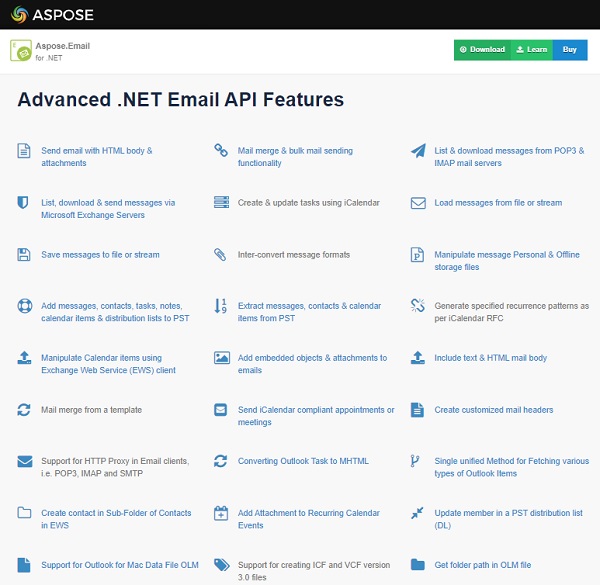Open Get folder path in OLM file link
The image size is (600, 585).
[483, 565]
